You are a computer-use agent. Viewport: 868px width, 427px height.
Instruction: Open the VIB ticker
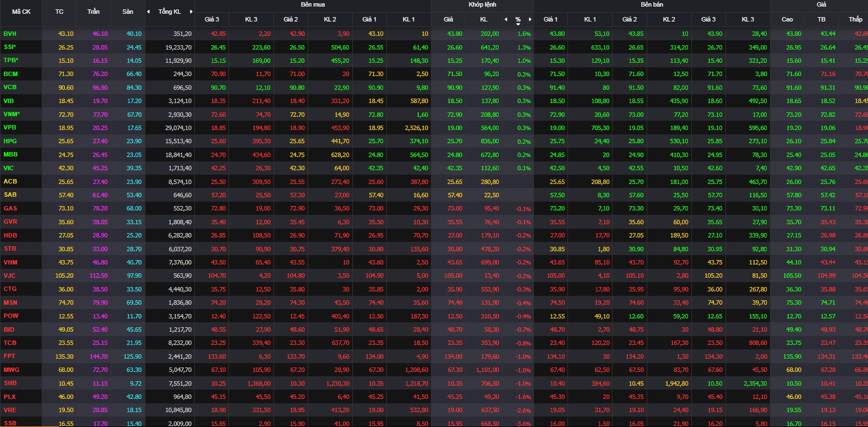tap(9, 101)
